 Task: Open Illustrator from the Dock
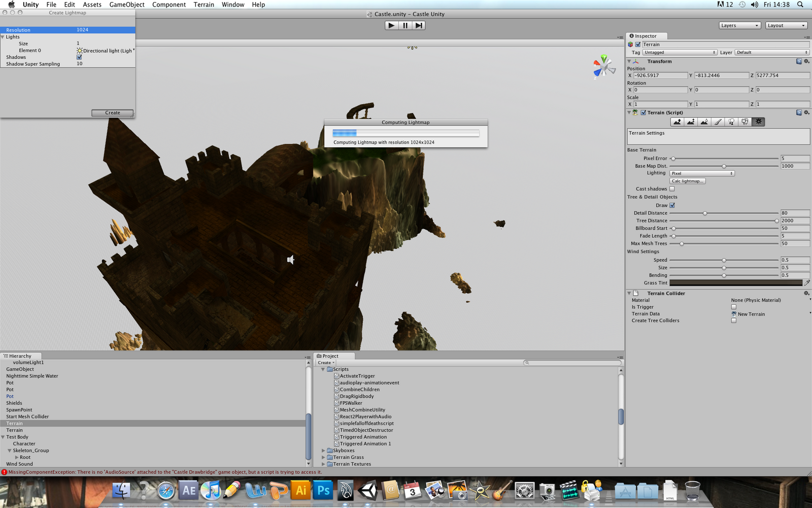pyautogui.click(x=301, y=491)
